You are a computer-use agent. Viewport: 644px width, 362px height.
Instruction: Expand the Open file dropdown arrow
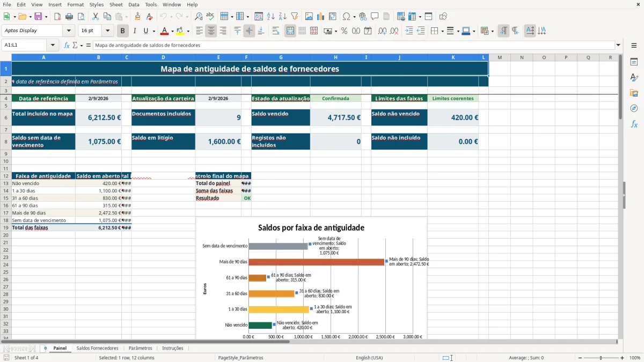(x=30, y=17)
